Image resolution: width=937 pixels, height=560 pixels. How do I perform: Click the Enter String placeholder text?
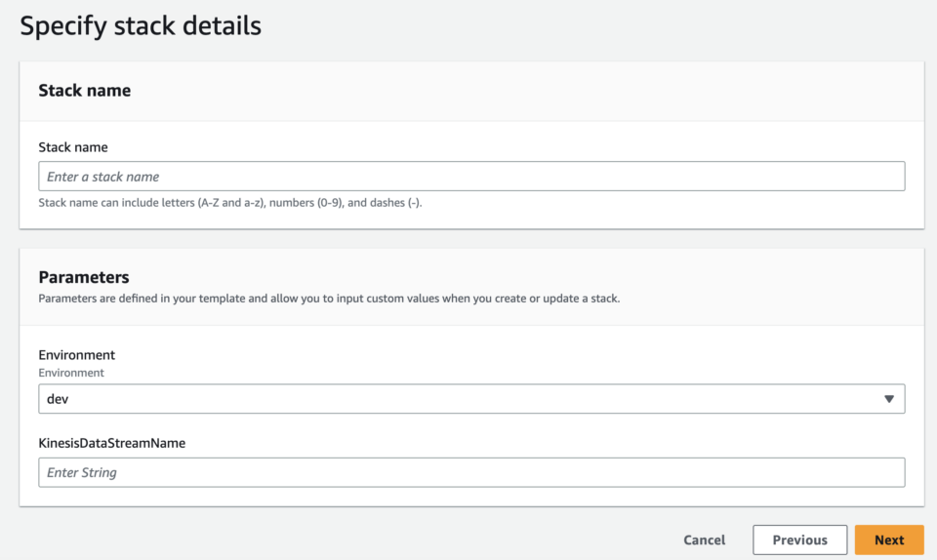click(82, 473)
